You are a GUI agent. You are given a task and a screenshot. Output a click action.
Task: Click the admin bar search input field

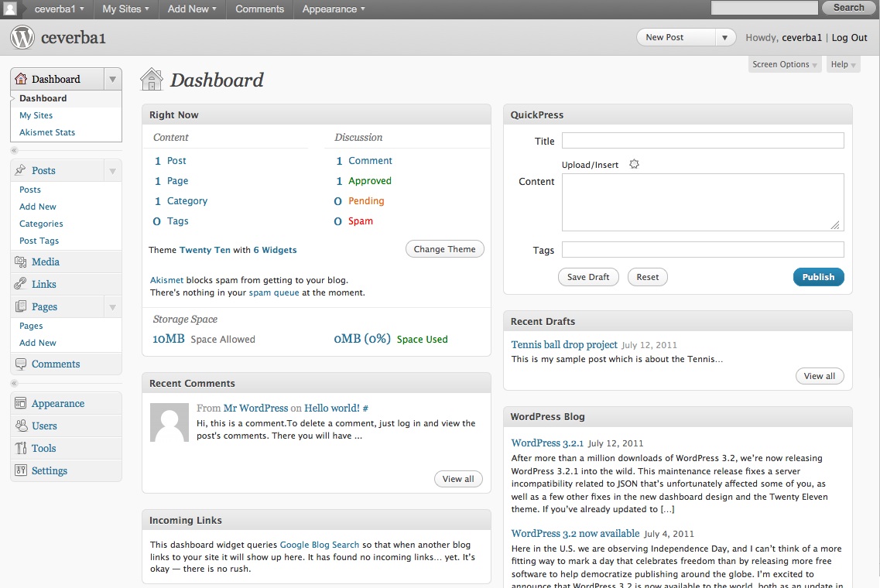765,8
